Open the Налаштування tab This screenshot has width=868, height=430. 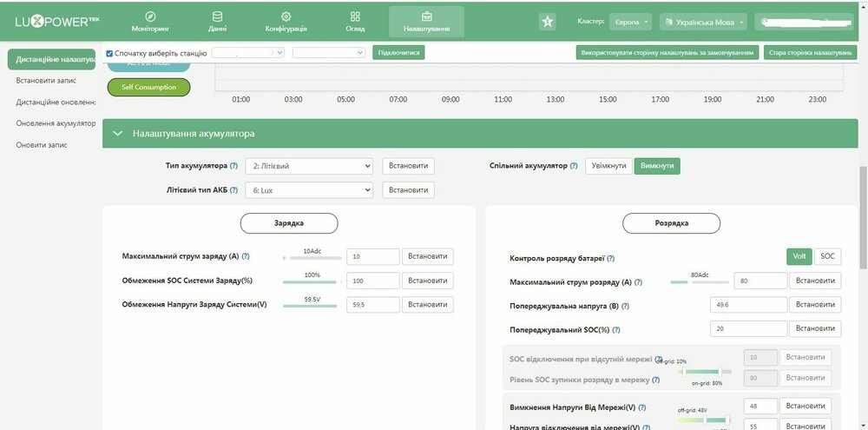(426, 22)
